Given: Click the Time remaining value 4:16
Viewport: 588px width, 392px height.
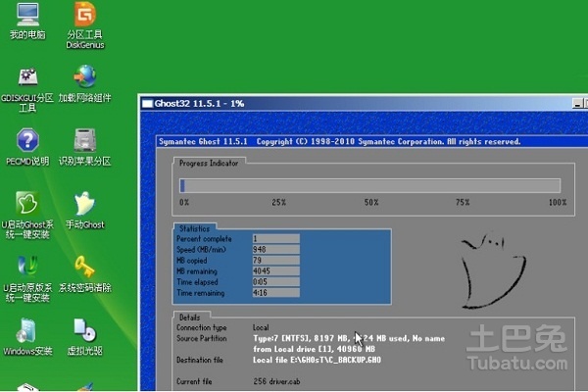Looking at the screenshot, I should click(x=276, y=293).
